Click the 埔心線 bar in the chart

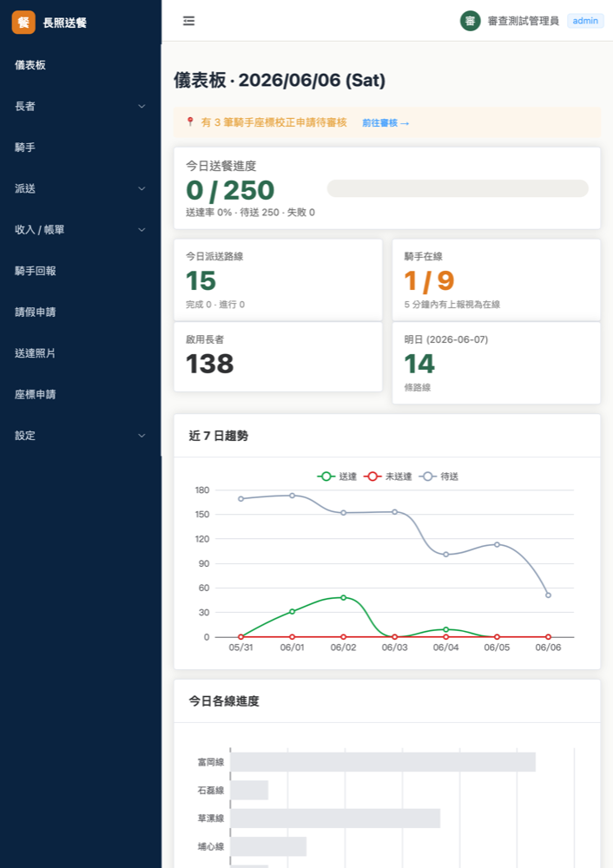coord(268,846)
